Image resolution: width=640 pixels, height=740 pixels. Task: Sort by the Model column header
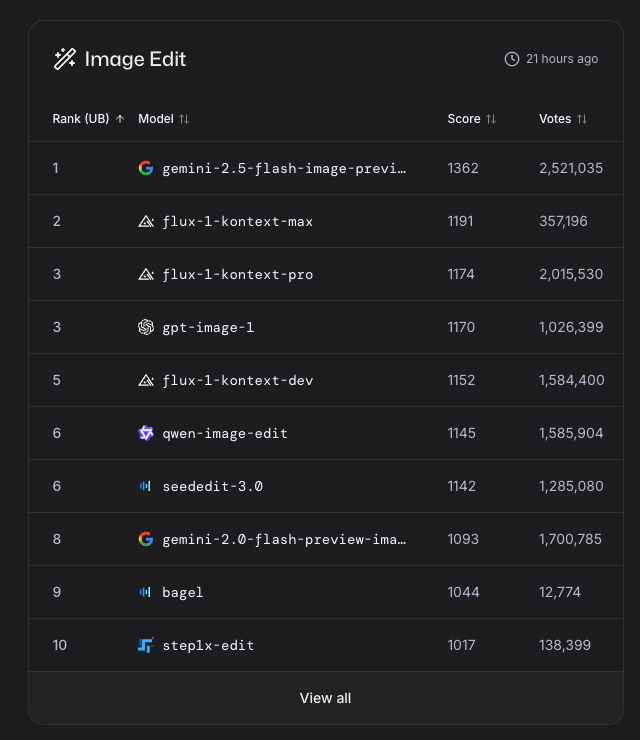pyautogui.click(x=163, y=119)
